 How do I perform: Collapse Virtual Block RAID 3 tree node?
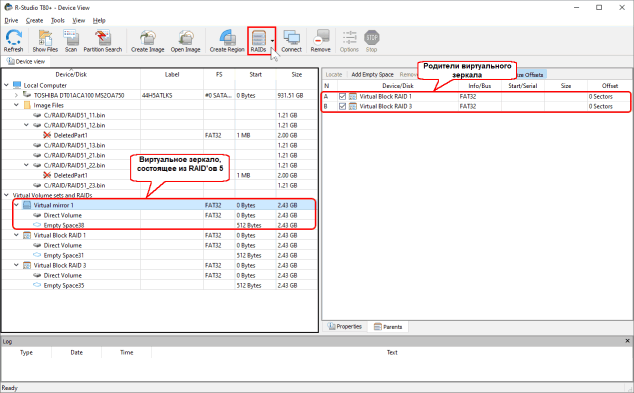(16, 265)
